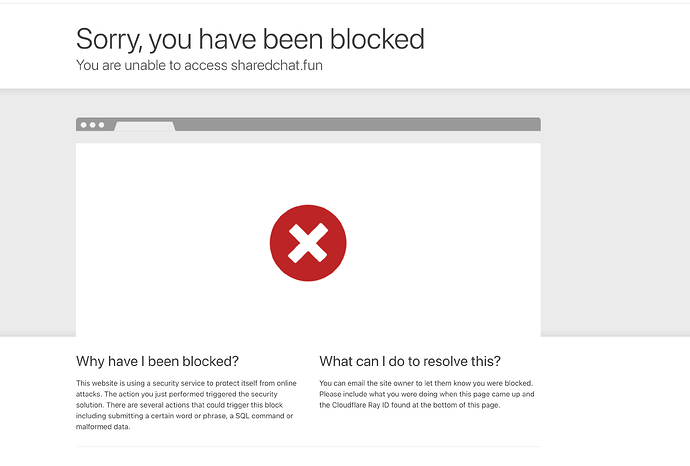
Task: Click the 'What can I do to resolve this?' heading
Action: point(410,361)
